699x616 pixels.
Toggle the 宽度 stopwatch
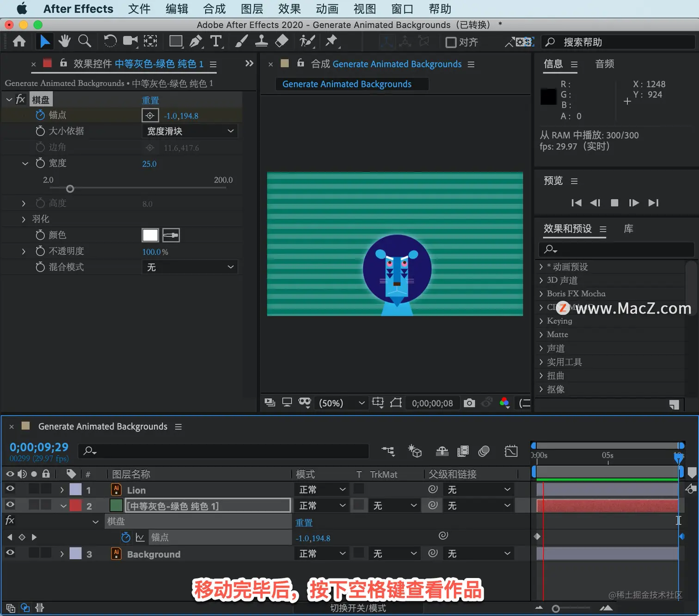40,163
